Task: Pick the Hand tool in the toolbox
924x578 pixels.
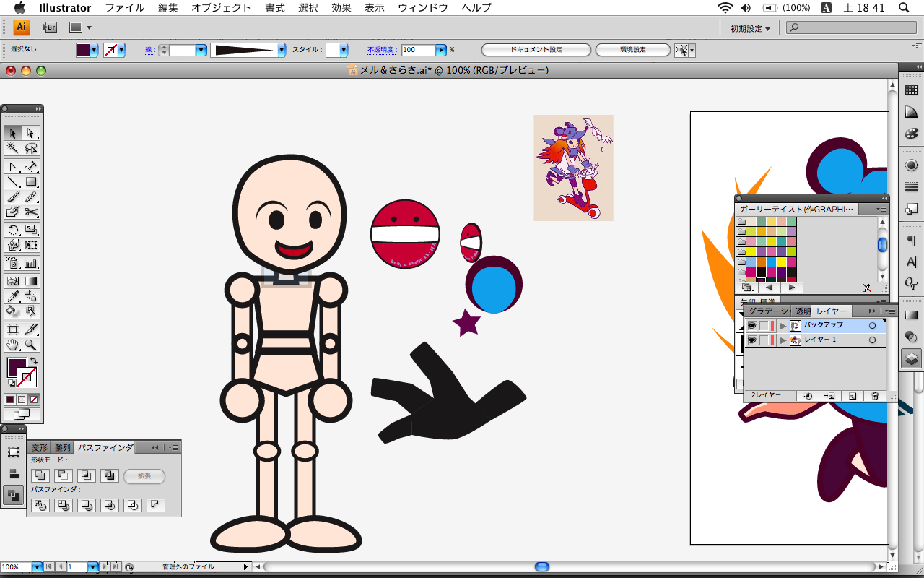Action: tap(13, 345)
